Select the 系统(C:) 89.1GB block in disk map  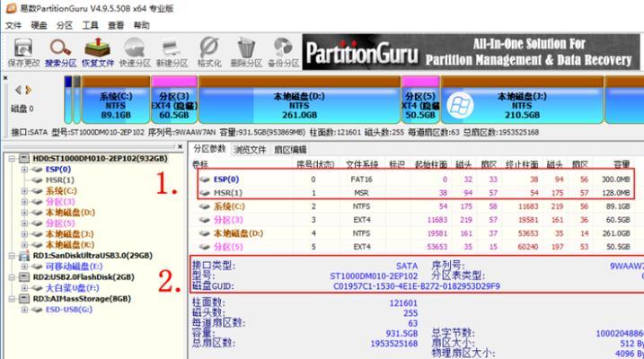[x=116, y=100]
